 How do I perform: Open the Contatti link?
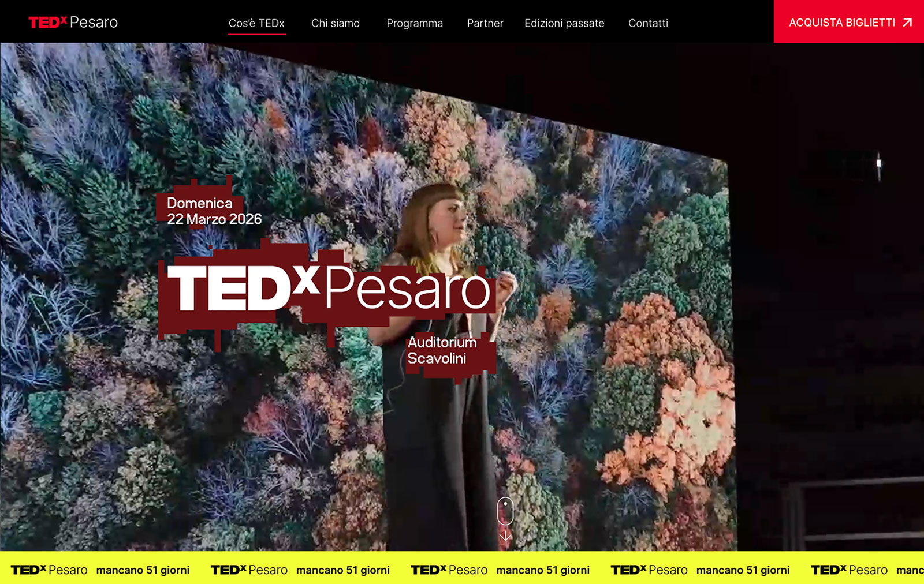point(648,23)
